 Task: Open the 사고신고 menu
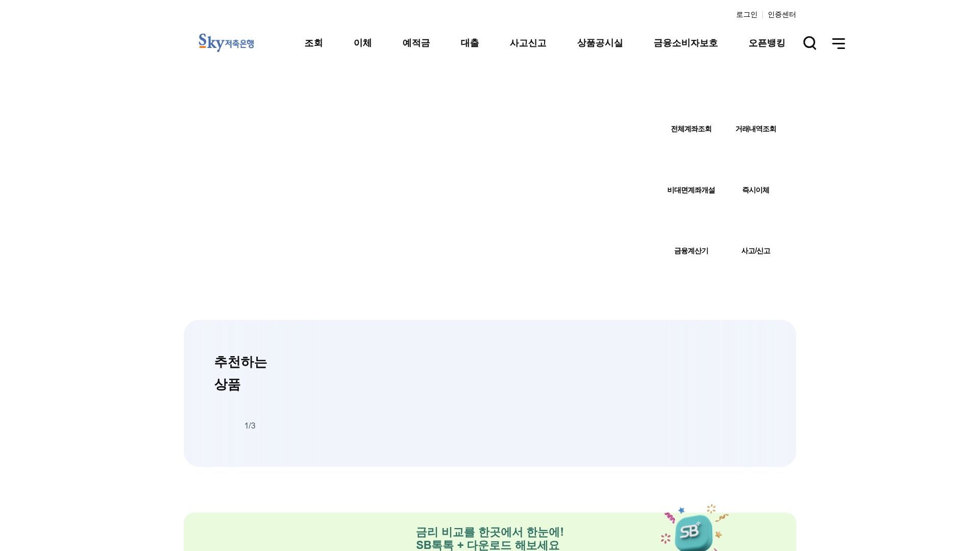coord(528,43)
